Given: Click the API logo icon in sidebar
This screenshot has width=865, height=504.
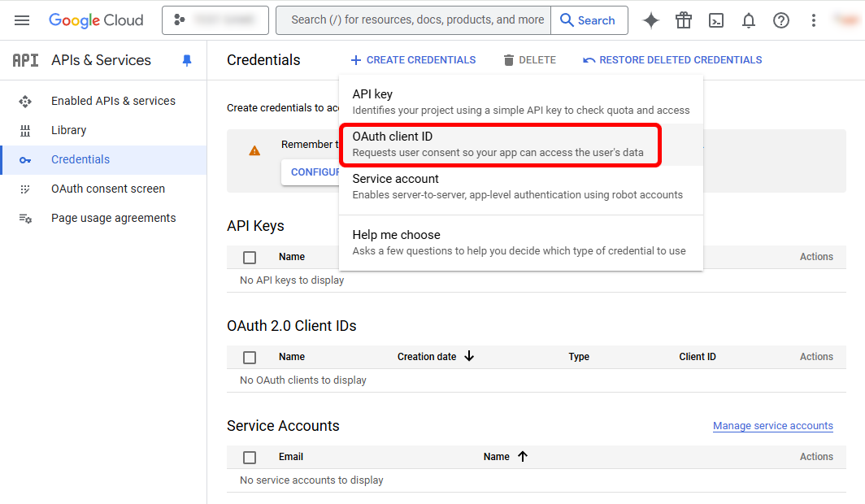Looking at the screenshot, I should [x=25, y=60].
